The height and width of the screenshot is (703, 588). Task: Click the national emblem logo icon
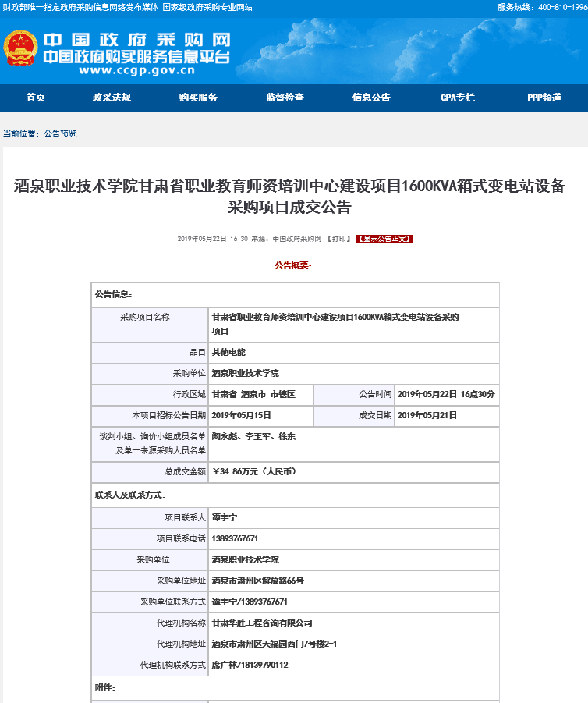pyautogui.click(x=19, y=50)
